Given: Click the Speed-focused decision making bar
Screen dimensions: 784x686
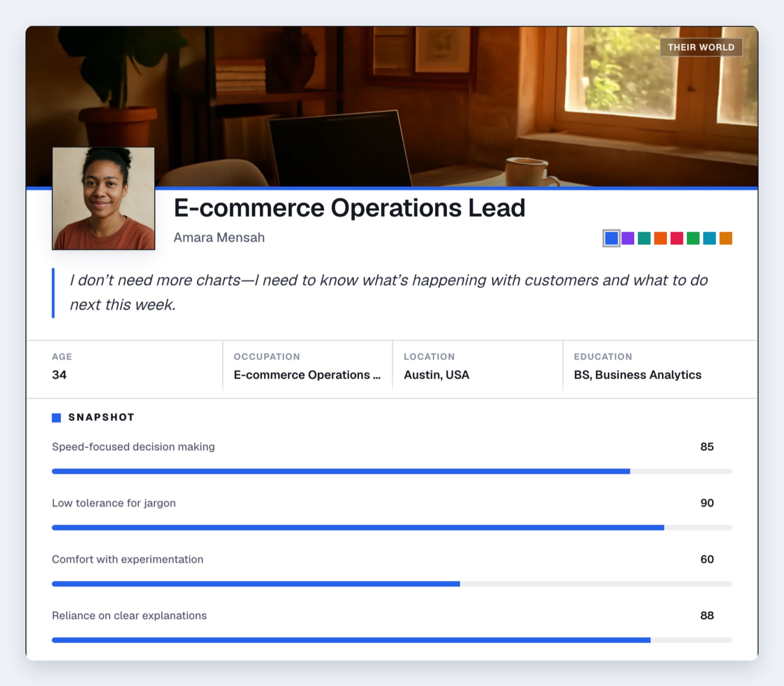Looking at the screenshot, I should coord(392,471).
